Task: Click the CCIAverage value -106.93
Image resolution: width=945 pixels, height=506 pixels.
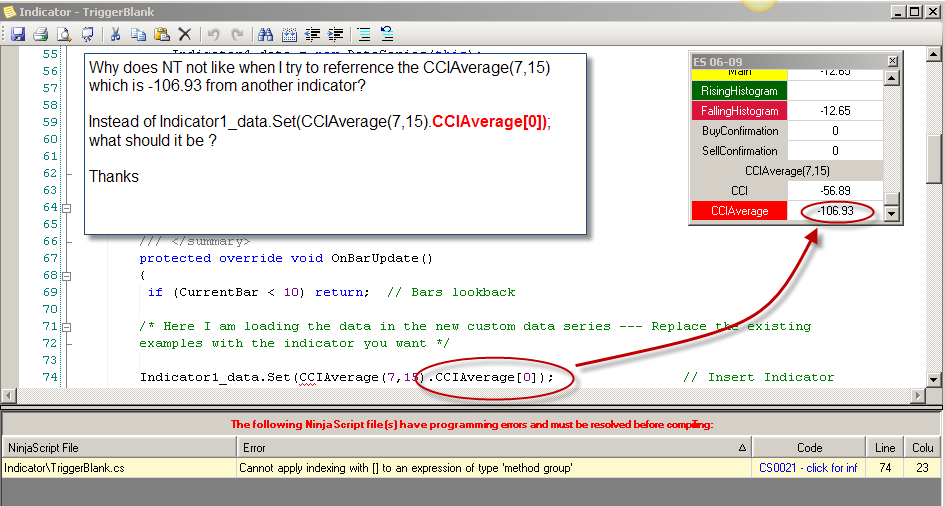Action: coord(835,211)
